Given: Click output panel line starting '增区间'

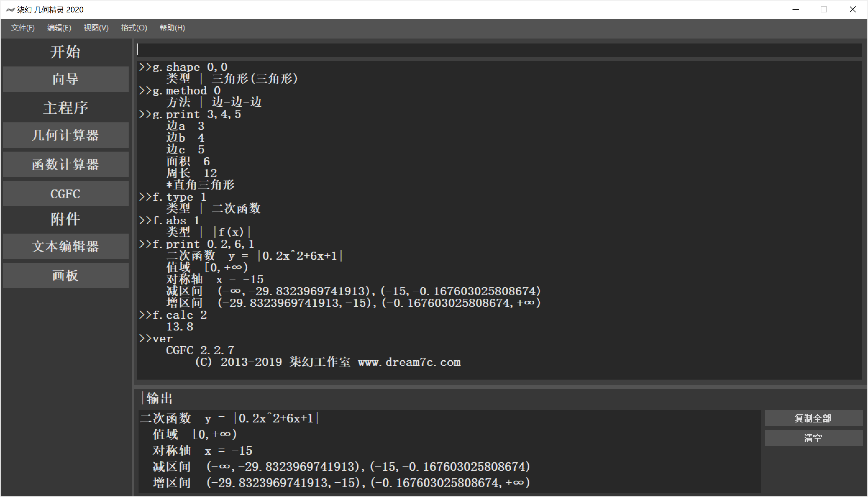Looking at the screenshot, I should click(x=341, y=483).
